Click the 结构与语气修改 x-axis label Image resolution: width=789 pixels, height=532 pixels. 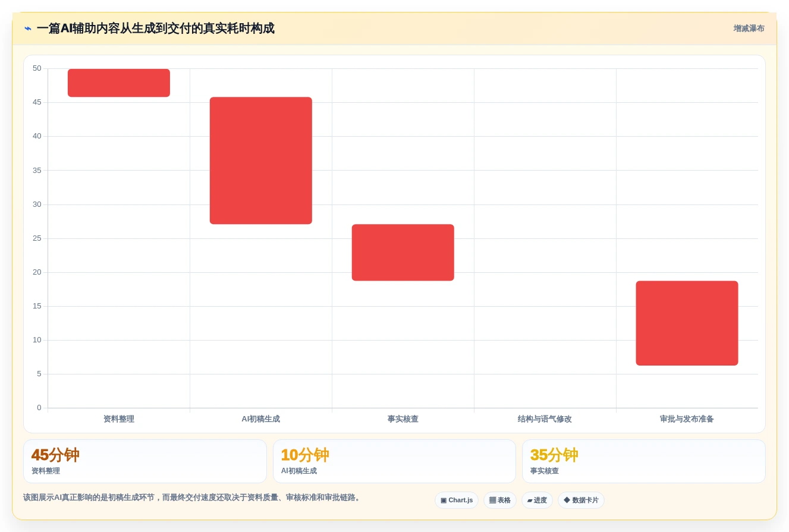click(x=545, y=419)
